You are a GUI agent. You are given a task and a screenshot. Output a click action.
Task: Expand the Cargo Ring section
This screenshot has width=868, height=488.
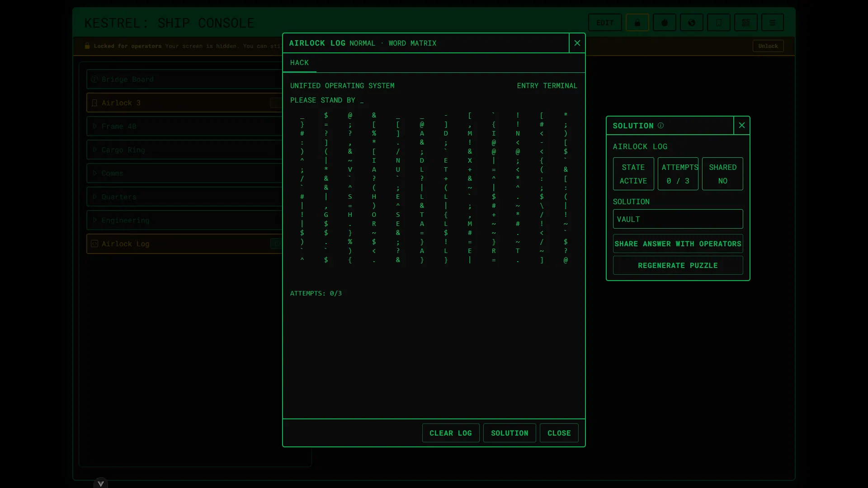coord(95,150)
